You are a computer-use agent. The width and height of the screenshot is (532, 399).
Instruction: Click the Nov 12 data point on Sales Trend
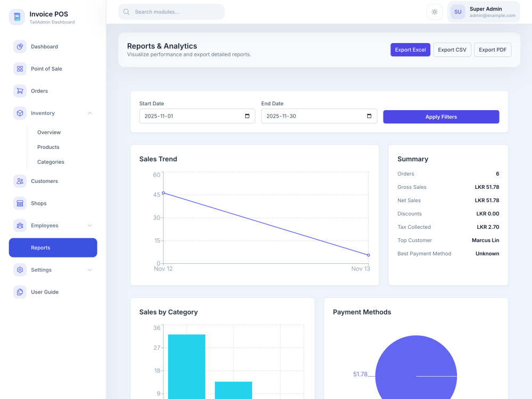click(163, 193)
